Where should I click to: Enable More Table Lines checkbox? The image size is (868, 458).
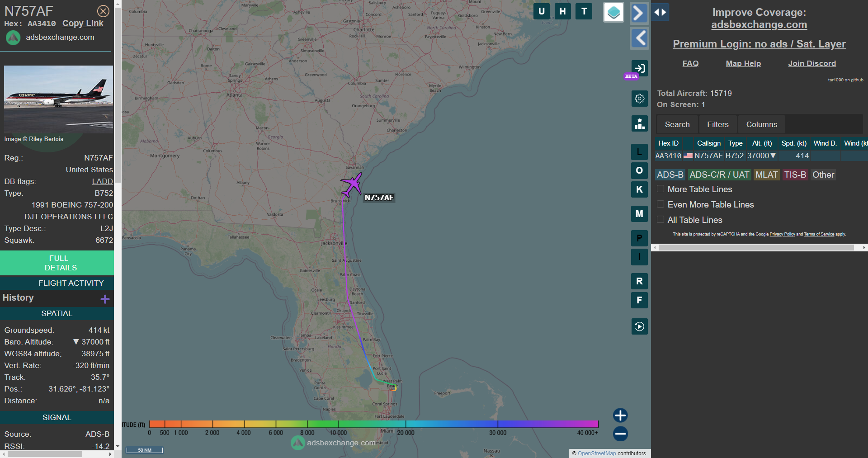click(660, 189)
